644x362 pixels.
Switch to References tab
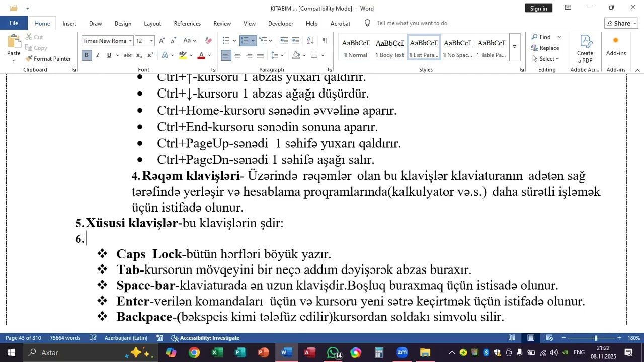[x=187, y=24]
